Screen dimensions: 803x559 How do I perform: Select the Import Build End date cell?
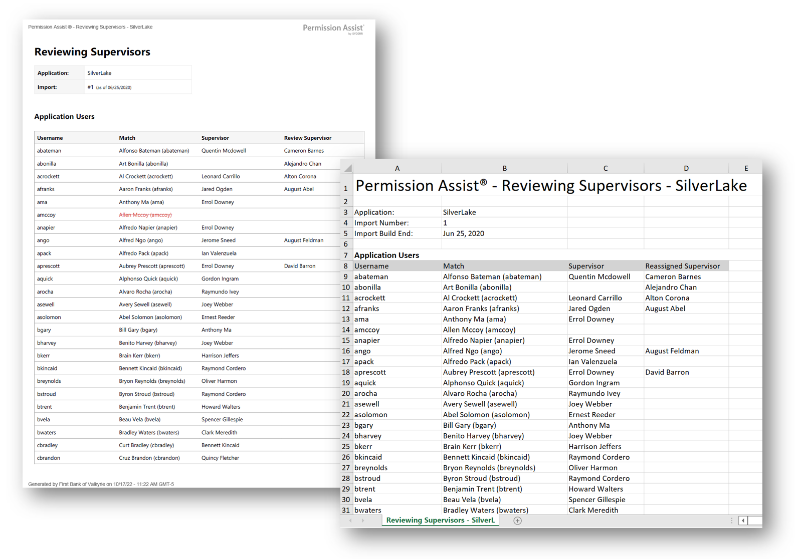(x=470, y=234)
